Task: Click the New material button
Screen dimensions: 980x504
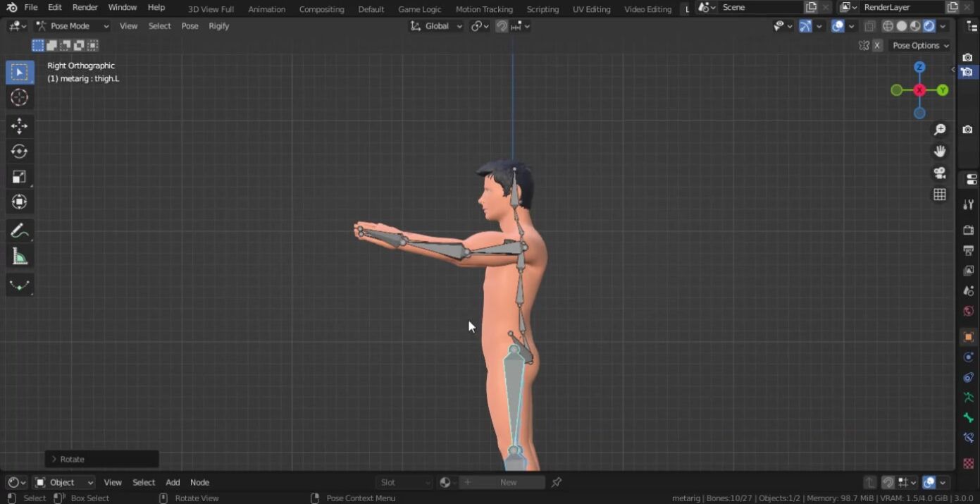Action: (508, 483)
